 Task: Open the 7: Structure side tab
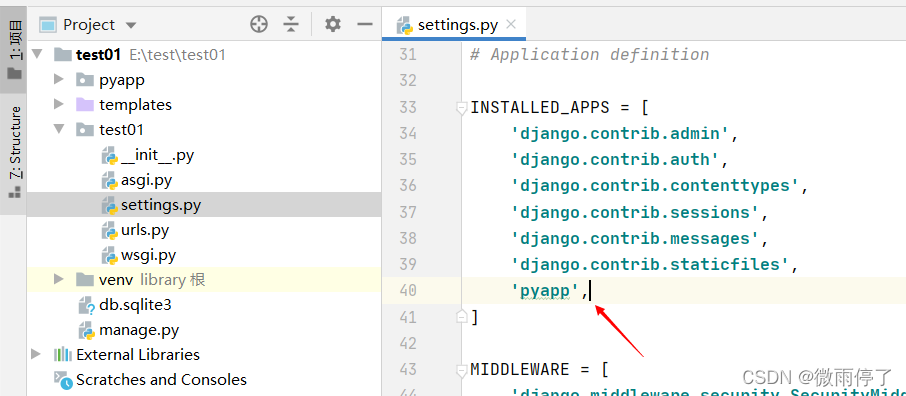pyautogui.click(x=14, y=154)
